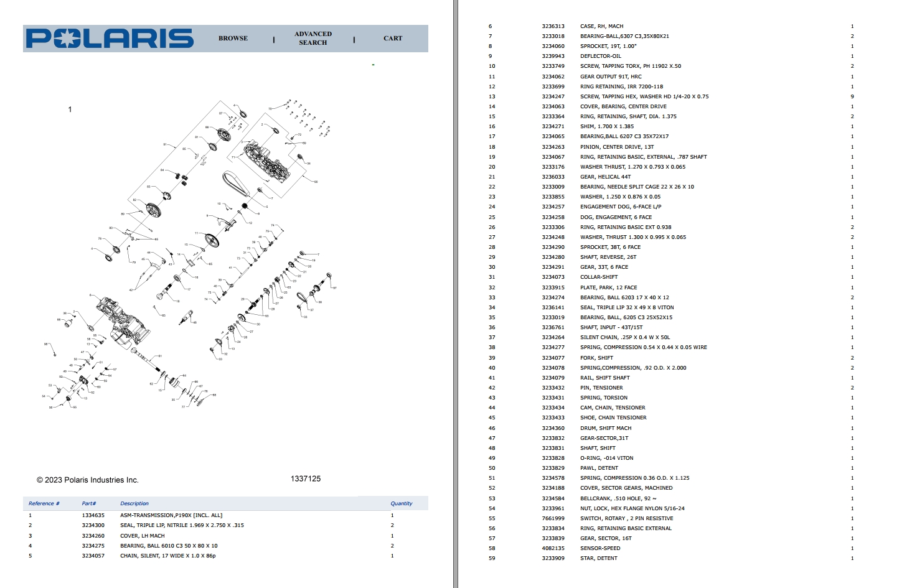Viewport: 912px width, 588px height.
Task: Open ADVANCED SEARCH
Action: pyautogui.click(x=312, y=38)
